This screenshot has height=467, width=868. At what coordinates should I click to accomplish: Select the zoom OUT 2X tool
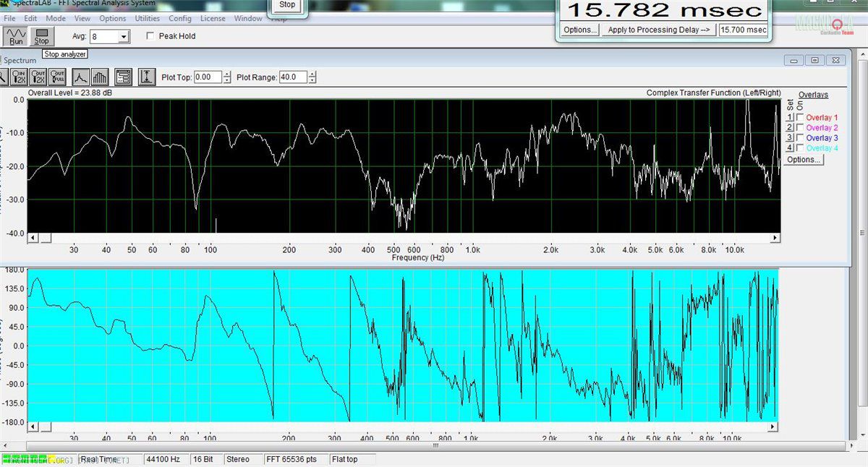39,77
